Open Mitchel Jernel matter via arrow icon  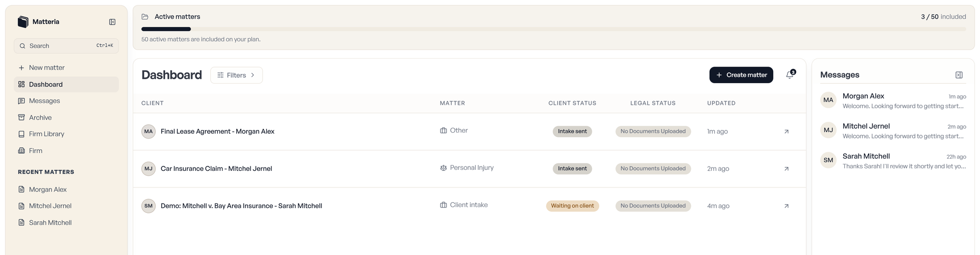pyautogui.click(x=786, y=169)
